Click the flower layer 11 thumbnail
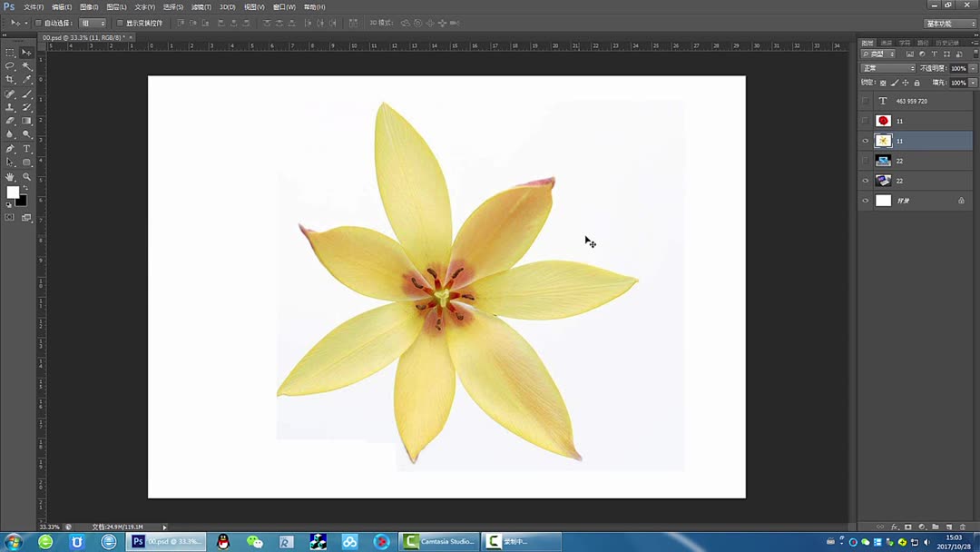This screenshot has width=980, height=552. pos(883,140)
